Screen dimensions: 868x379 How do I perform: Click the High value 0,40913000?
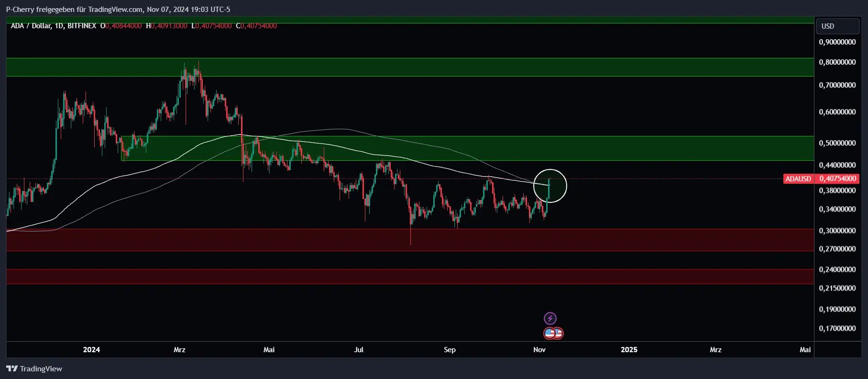[169, 26]
